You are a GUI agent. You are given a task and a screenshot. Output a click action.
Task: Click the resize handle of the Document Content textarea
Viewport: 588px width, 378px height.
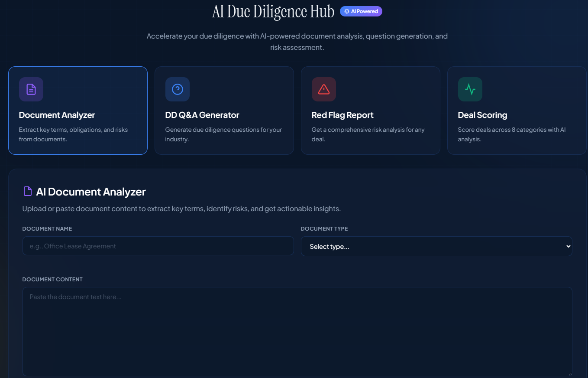[569, 373]
